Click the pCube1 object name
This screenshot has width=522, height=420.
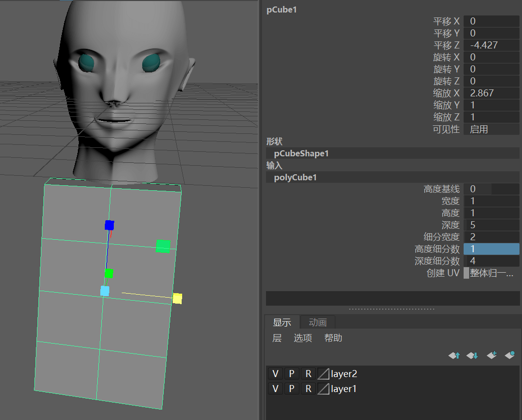coord(281,9)
